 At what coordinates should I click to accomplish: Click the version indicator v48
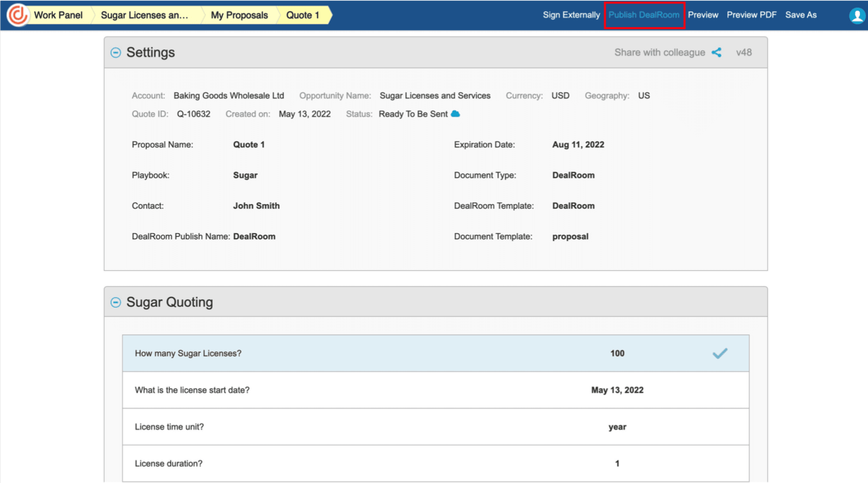[x=744, y=52]
